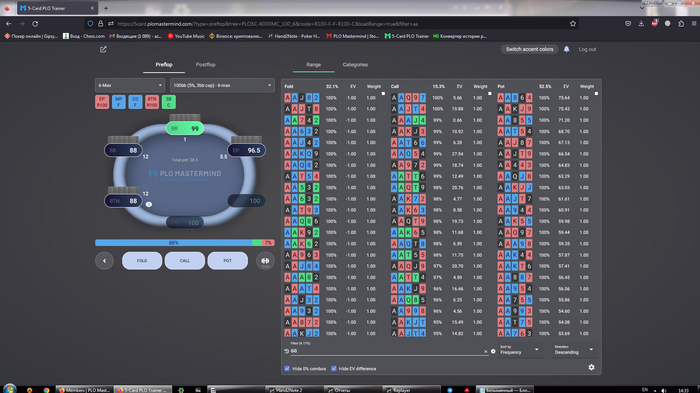Click the FOLD action button
Screen dimensions: 700x393
coord(142,261)
